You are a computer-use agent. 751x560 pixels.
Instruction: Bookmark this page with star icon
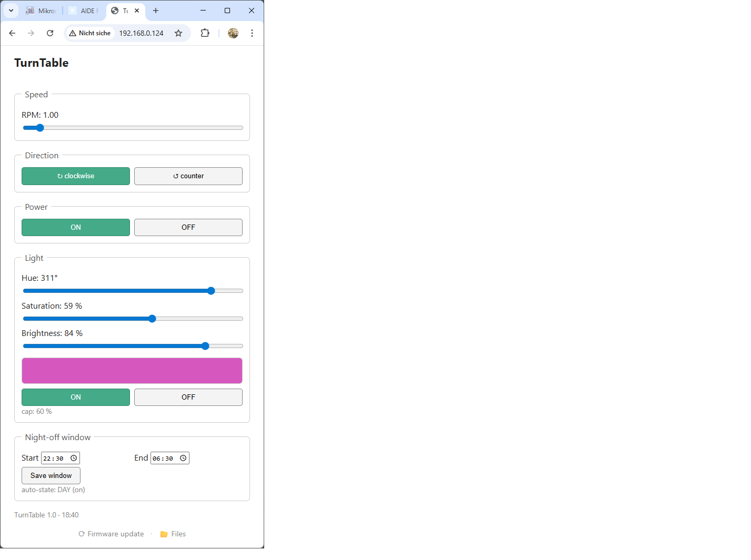click(x=178, y=33)
